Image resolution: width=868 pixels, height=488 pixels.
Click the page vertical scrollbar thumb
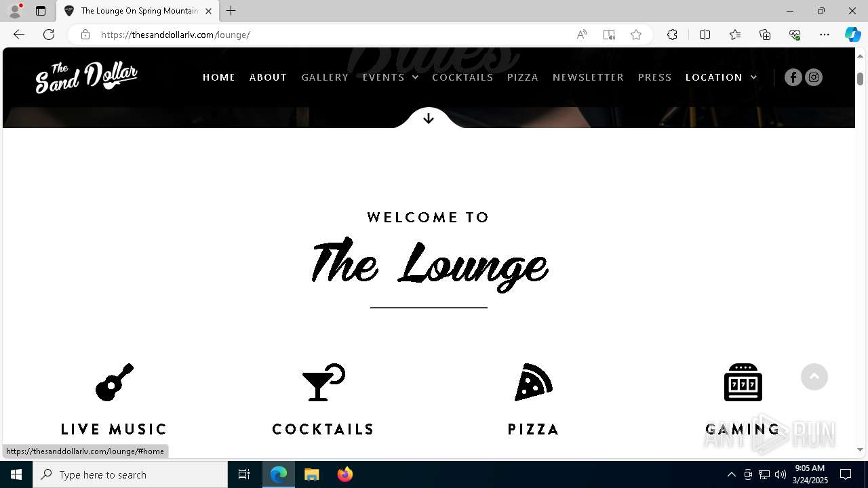point(860,79)
